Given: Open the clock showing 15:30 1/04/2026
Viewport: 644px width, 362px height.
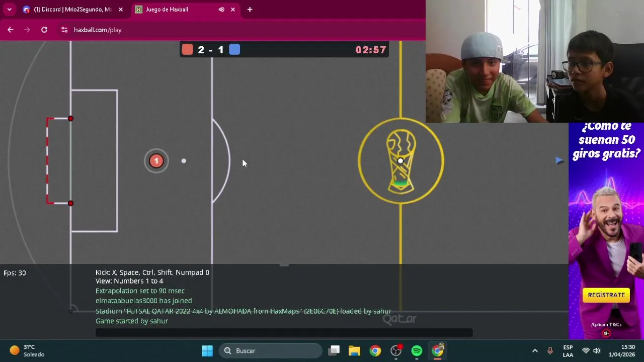Looking at the screenshot, I should tap(621, 351).
